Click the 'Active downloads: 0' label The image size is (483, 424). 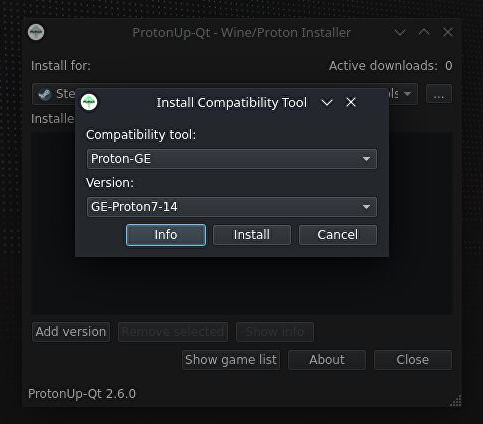click(x=390, y=66)
